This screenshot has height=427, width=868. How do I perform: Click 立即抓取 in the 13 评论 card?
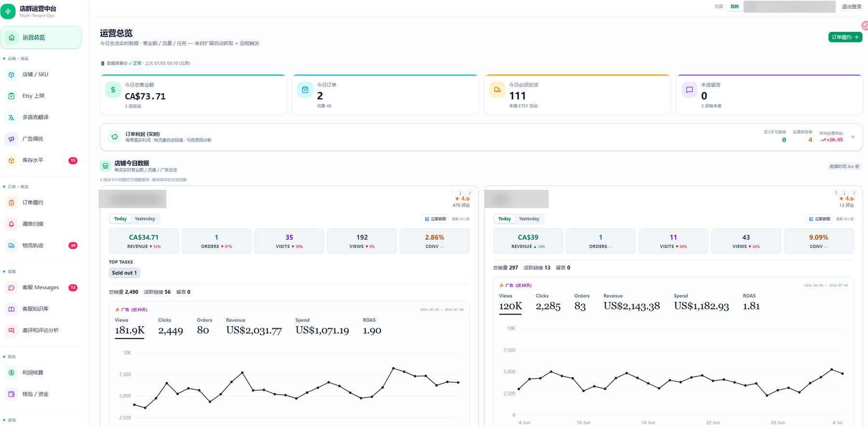820,219
